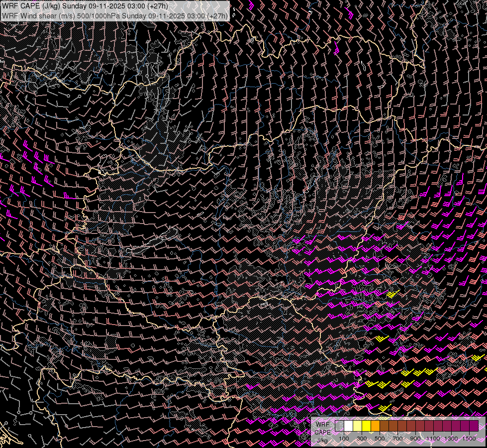Click the white swatch in CAPE legend

tap(349, 426)
